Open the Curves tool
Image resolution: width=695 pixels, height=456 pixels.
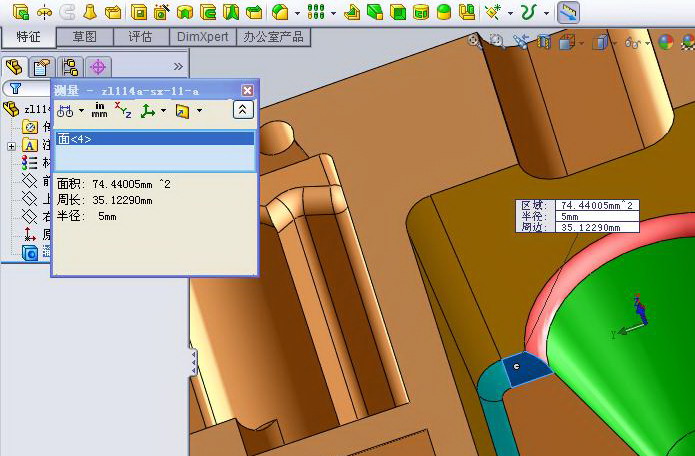pos(529,12)
